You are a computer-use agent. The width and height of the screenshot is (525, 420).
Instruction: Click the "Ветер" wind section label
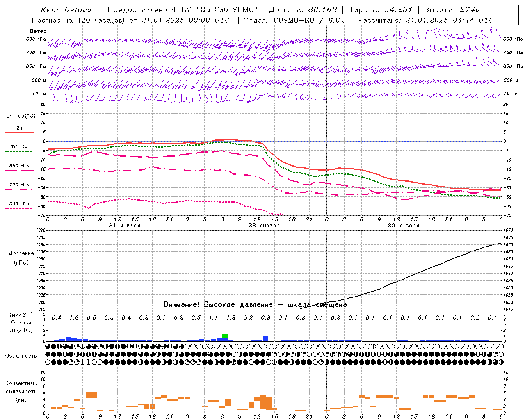pos(38,31)
